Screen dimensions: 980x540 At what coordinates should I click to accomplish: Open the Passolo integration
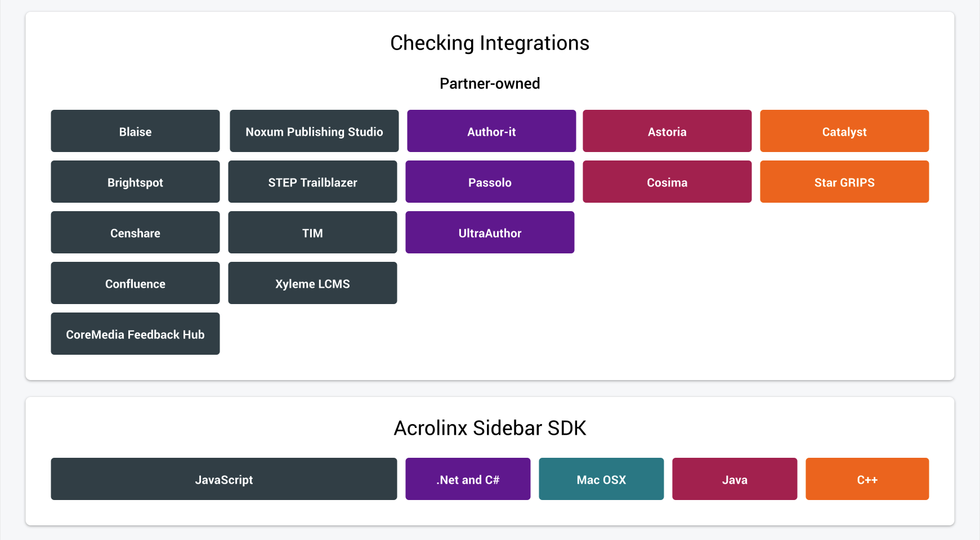point(490,181)
